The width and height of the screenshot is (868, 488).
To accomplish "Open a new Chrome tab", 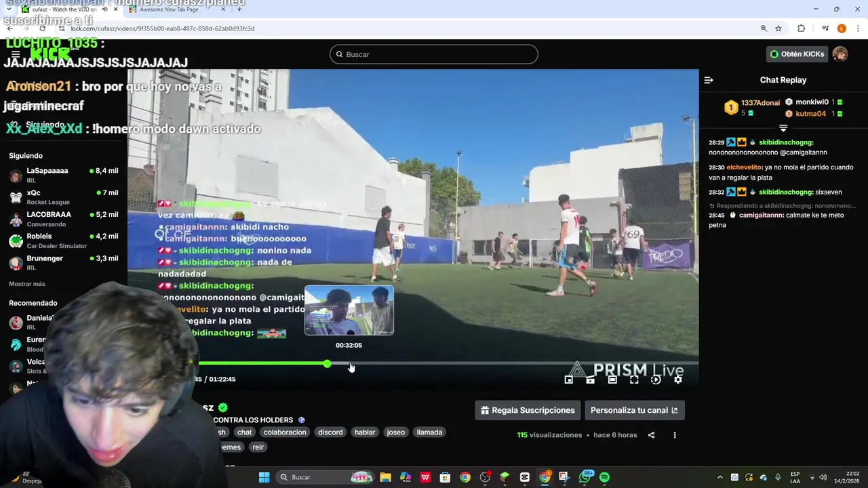I will [239, 9].
